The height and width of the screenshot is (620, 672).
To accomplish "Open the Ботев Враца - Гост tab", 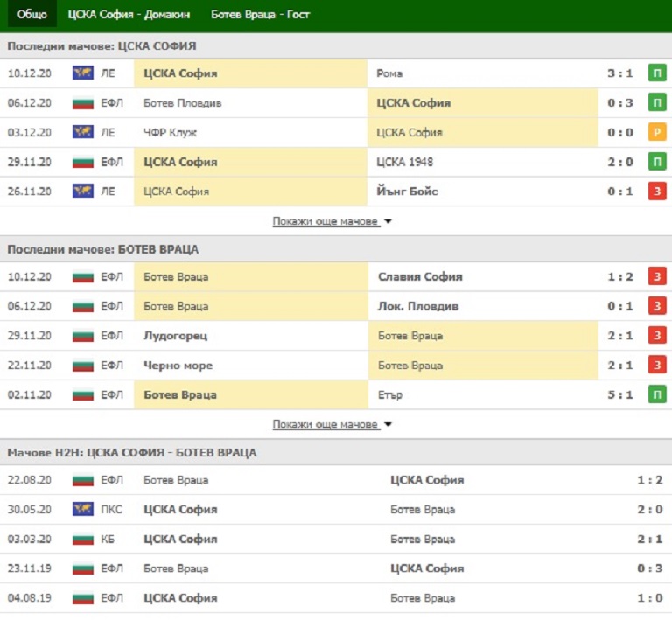I will click(260, 15).
